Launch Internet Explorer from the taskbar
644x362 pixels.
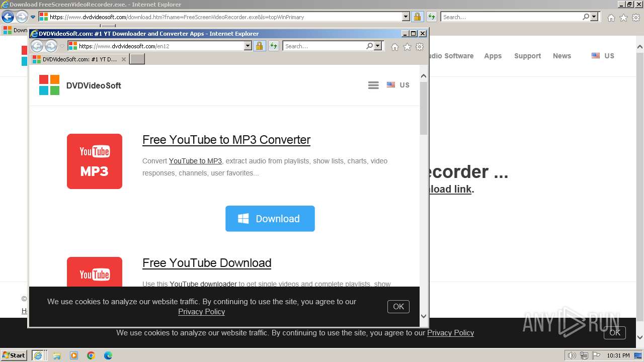pos(38,355)
